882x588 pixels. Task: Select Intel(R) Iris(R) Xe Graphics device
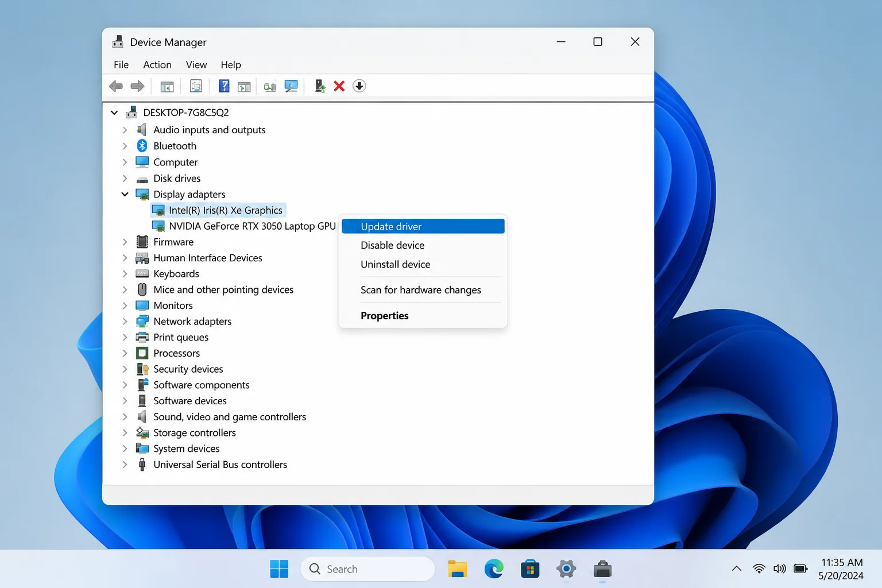[x=218, y=210]
